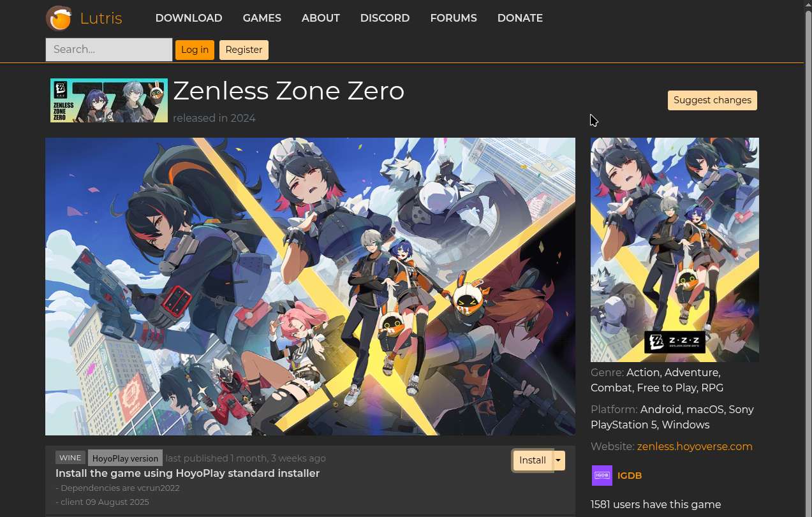Click the search input field
This screenshot has width=812, height=517.
click(x=108, y=49)
